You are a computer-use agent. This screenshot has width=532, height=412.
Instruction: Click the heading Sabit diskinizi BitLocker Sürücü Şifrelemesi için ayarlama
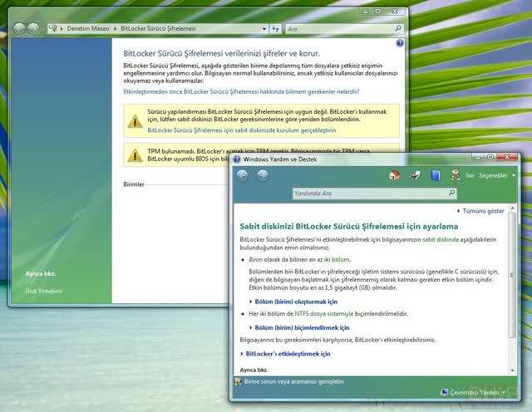click(x=349, y=226)
